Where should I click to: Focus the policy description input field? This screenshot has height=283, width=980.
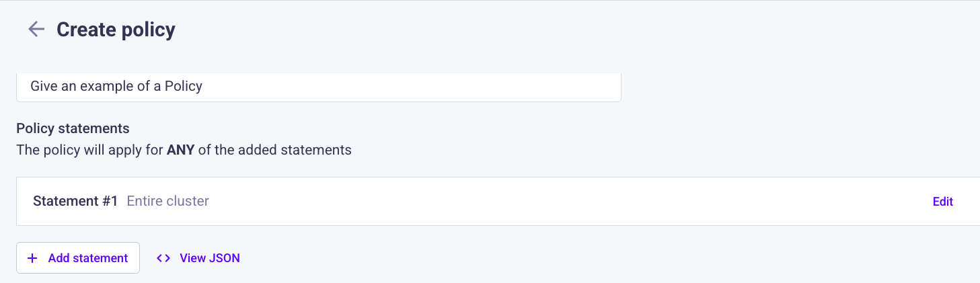(x=318, y=87)
